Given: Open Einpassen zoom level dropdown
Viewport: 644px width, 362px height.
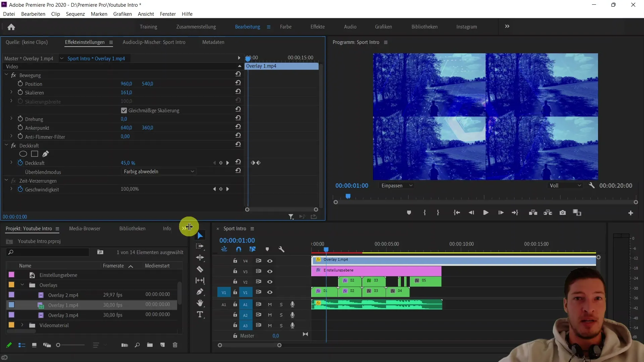Looking at the screenshot, I should (x=396, y=185).
